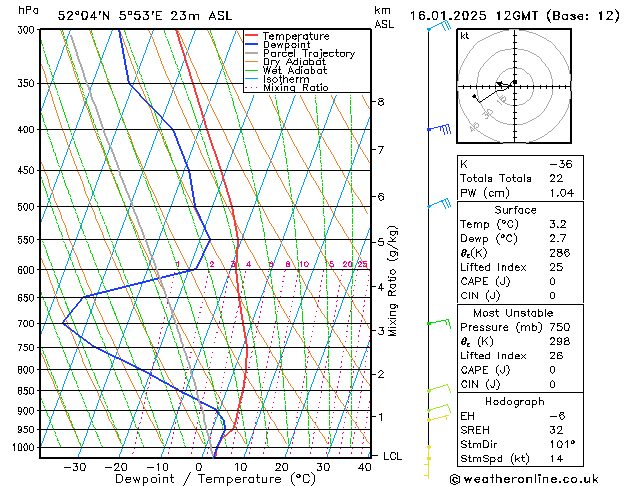Screen dimensions: 629x486
Task: Select the 'Dry Adiabat' legend entry
Action: coord(294,62)
